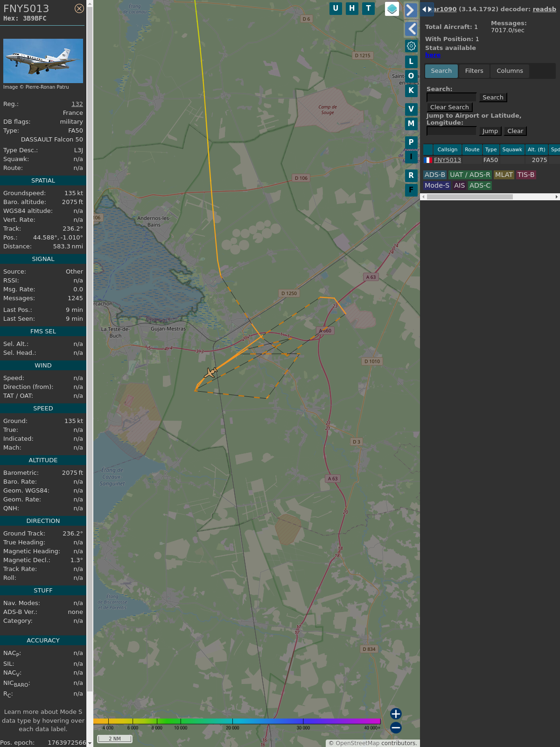The image size is (560, 747).
Task: Click the right chevron sidebar arrow
Action: click(411, 10)
